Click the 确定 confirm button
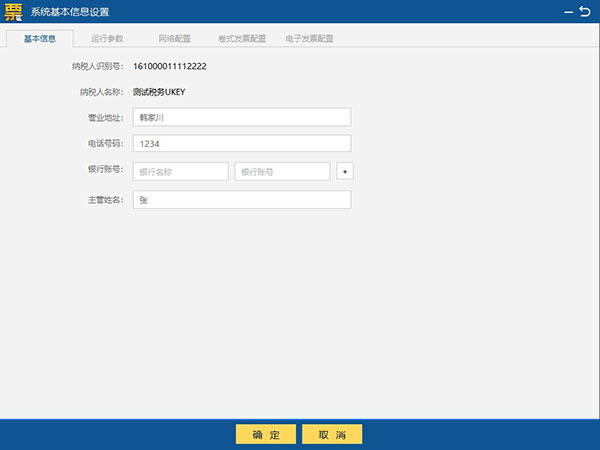Viewport: 600px width, 450px height. (x=266, y=434)
